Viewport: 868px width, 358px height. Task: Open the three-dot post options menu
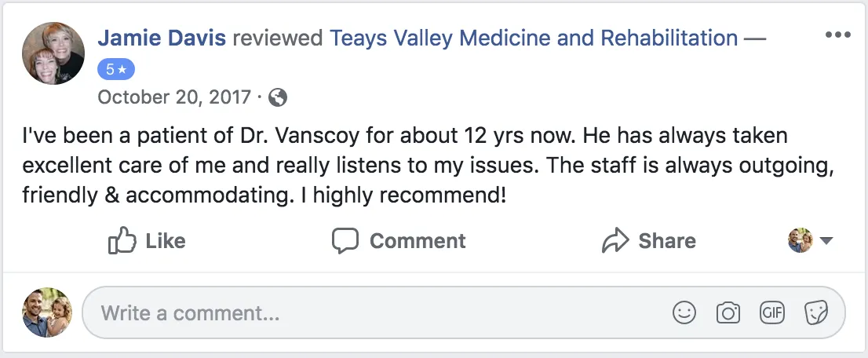coord(838,35)
